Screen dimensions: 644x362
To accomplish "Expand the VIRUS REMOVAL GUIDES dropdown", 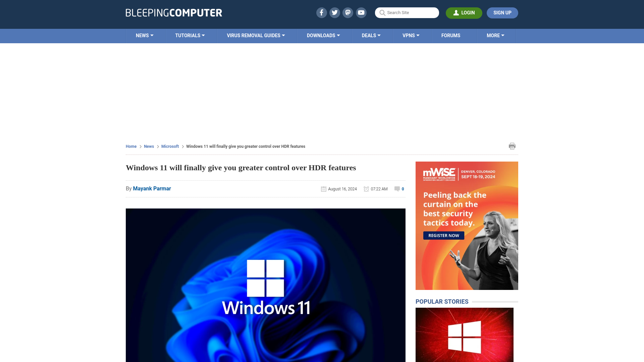I will [256, 36].
